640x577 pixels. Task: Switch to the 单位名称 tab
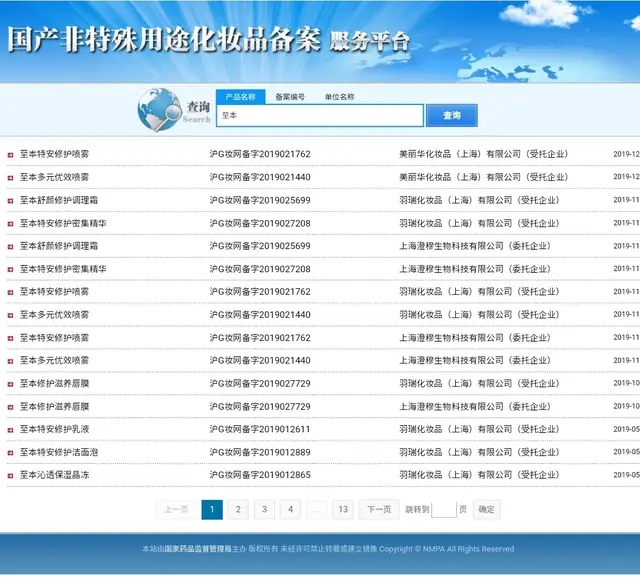click(x=340, y=97)
